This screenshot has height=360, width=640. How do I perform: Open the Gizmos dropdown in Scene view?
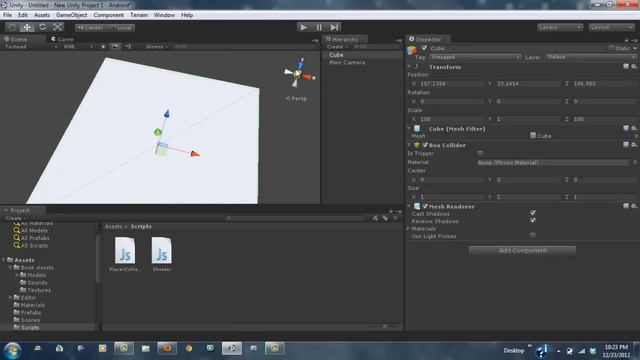[157, 47]
